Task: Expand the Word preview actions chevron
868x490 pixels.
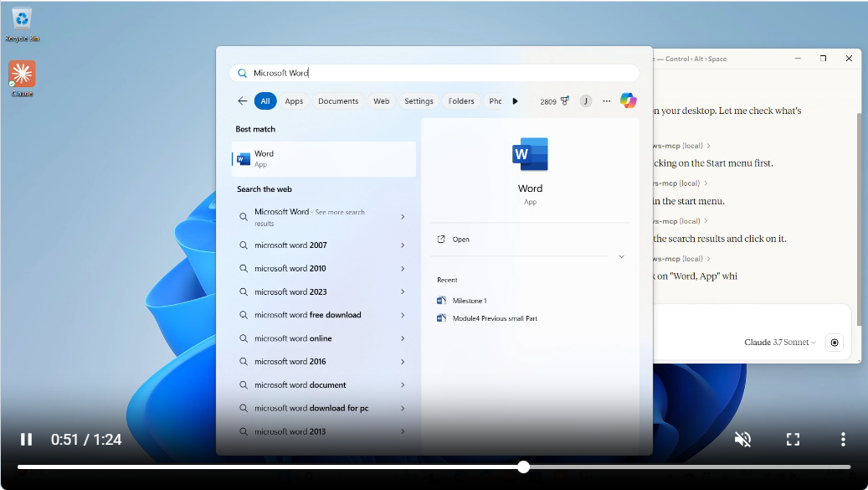Action: tap(621, 256)
